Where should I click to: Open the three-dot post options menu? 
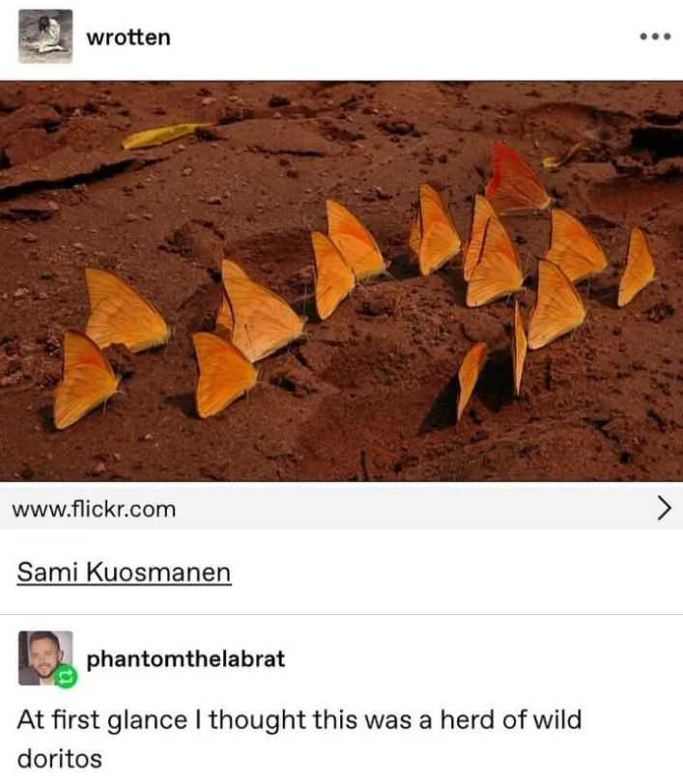coord(655,37)
